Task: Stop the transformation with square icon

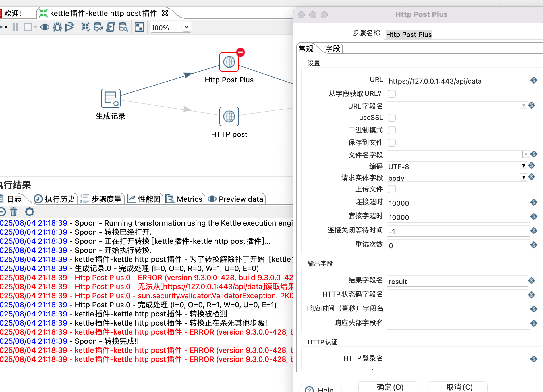Action: (28, 27)
